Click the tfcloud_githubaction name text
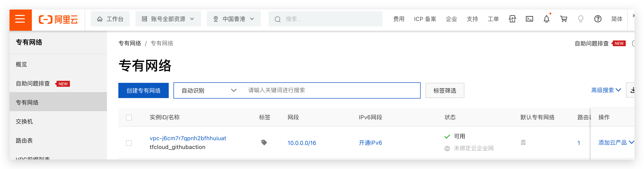644x169 pixels. point(177,147)
